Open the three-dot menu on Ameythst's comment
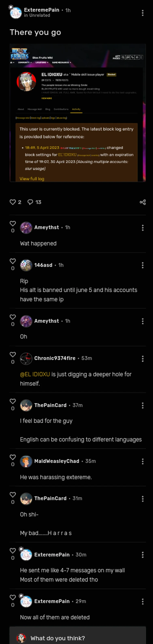 (142, 228)
